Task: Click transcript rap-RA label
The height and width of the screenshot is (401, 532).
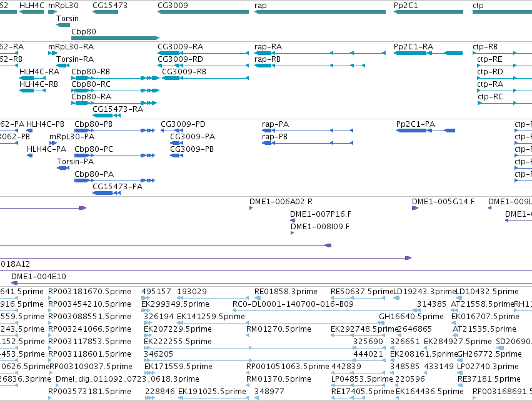Action: 268,46
